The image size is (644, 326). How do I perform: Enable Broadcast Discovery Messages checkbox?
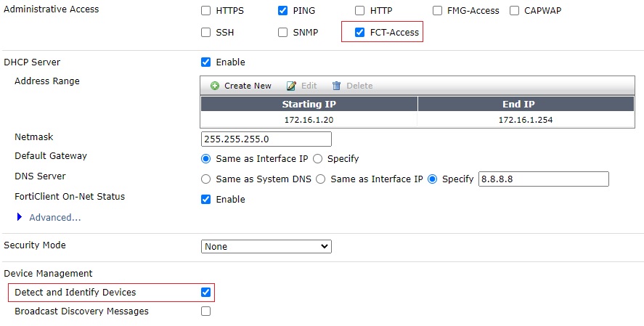(x=206, y=311)
